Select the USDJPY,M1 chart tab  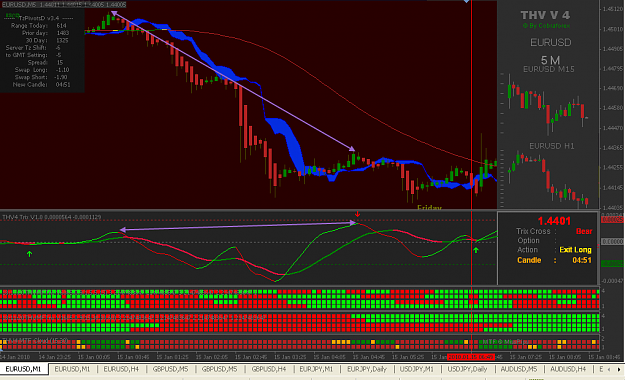416,369
